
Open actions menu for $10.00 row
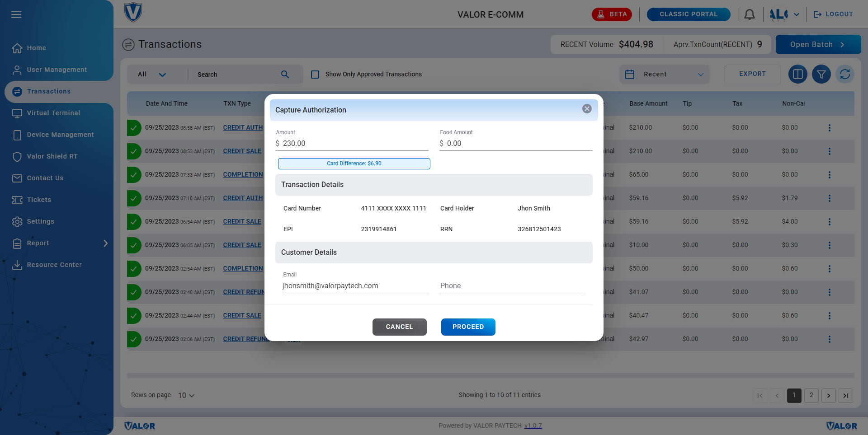pyautogui.click(x=830, y=245)
